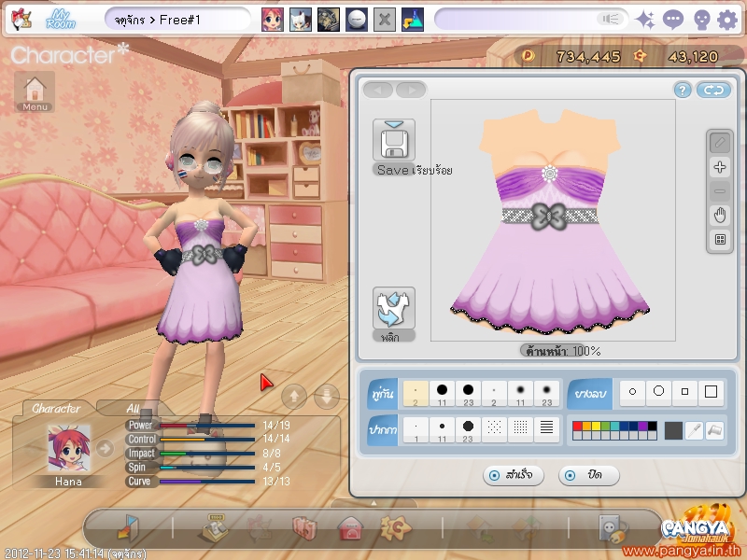
Task: Click the undo left arrow in editor
Action: point(378,90)
